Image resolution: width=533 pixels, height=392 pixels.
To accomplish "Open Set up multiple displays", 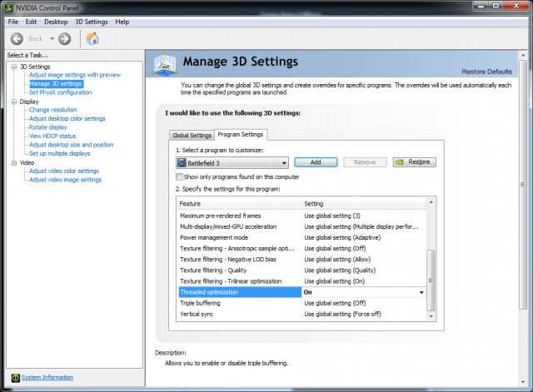I will click(x=59, y=153).
